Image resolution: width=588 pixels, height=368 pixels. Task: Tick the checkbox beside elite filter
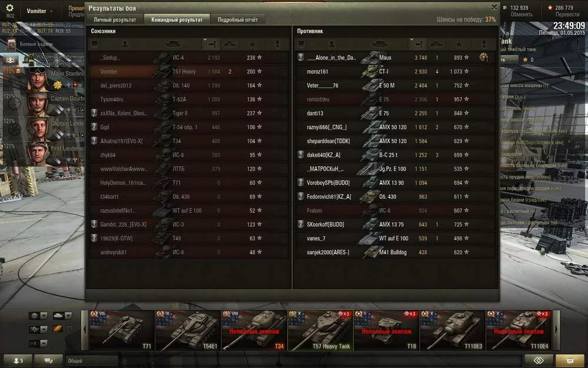coord(69,329)
